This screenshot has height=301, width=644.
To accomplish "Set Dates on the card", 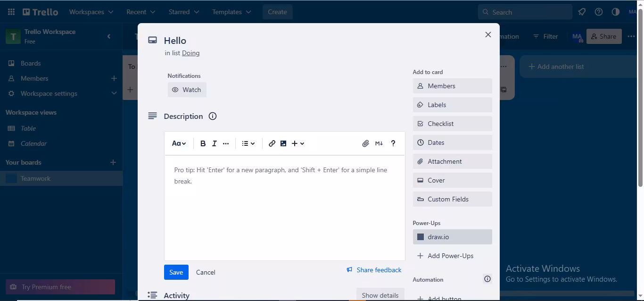I will click(453, 142).
